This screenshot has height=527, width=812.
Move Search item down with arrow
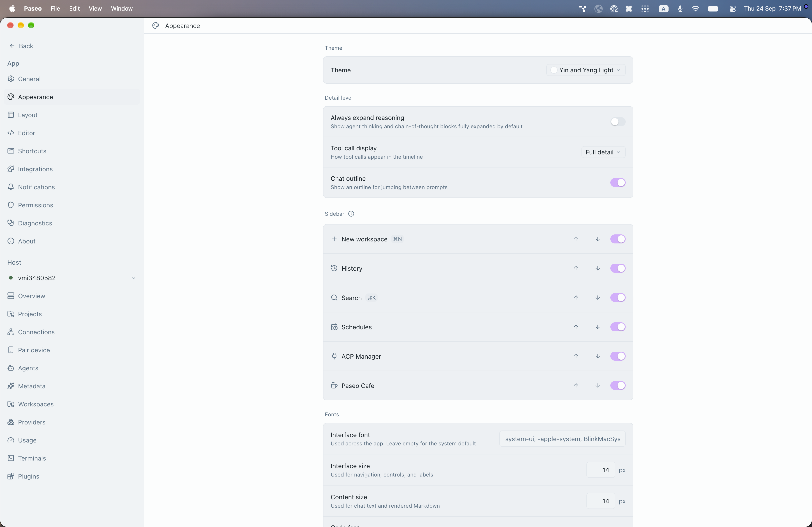point(597,298)
